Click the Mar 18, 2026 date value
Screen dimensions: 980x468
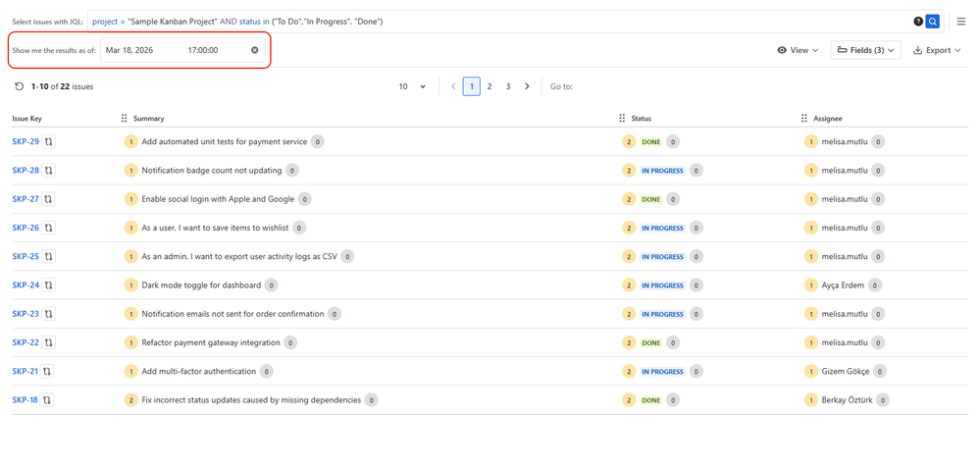pos(129,50)
